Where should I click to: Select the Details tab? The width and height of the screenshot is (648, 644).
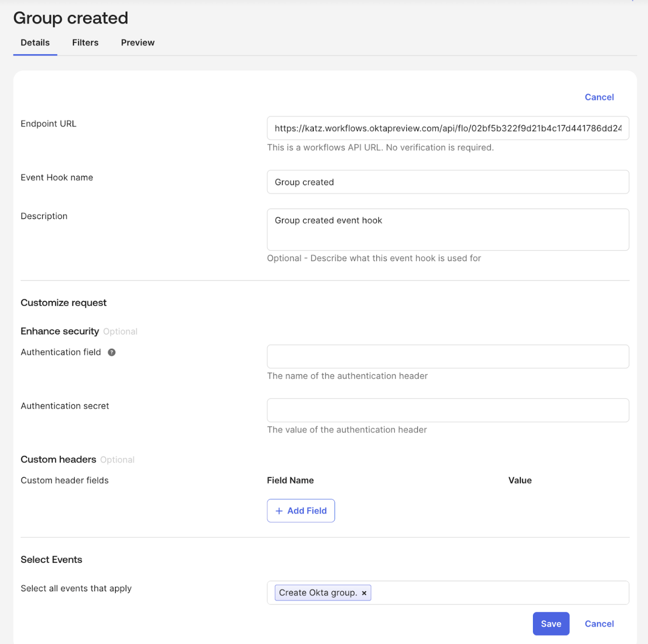pyautogui.click(x=35, y=43)
